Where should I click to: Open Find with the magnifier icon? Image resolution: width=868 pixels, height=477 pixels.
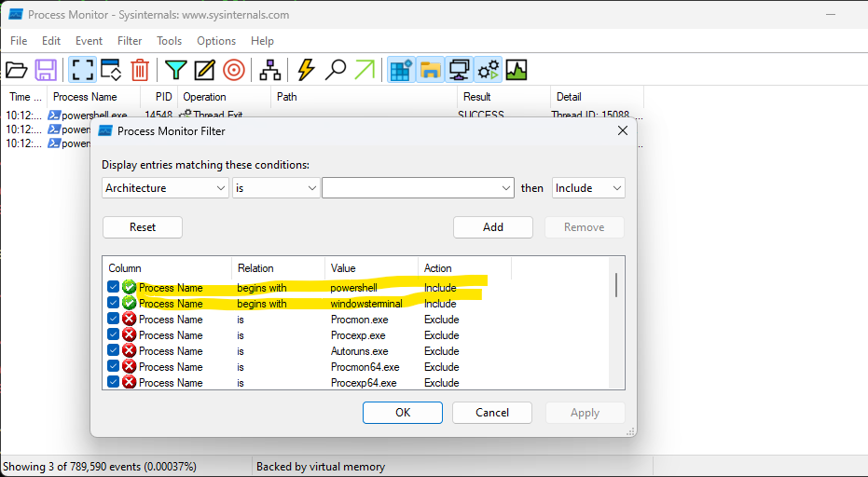pos(336,70)
